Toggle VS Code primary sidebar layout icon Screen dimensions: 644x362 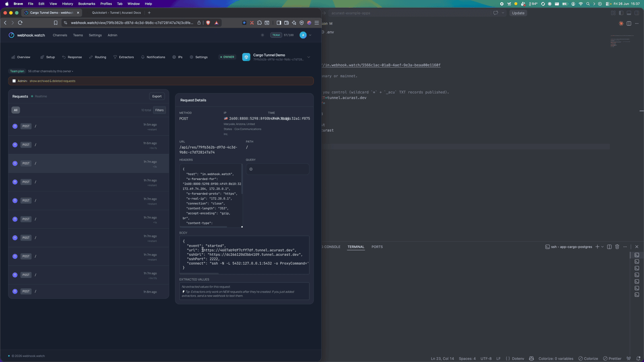click(621, 13)
